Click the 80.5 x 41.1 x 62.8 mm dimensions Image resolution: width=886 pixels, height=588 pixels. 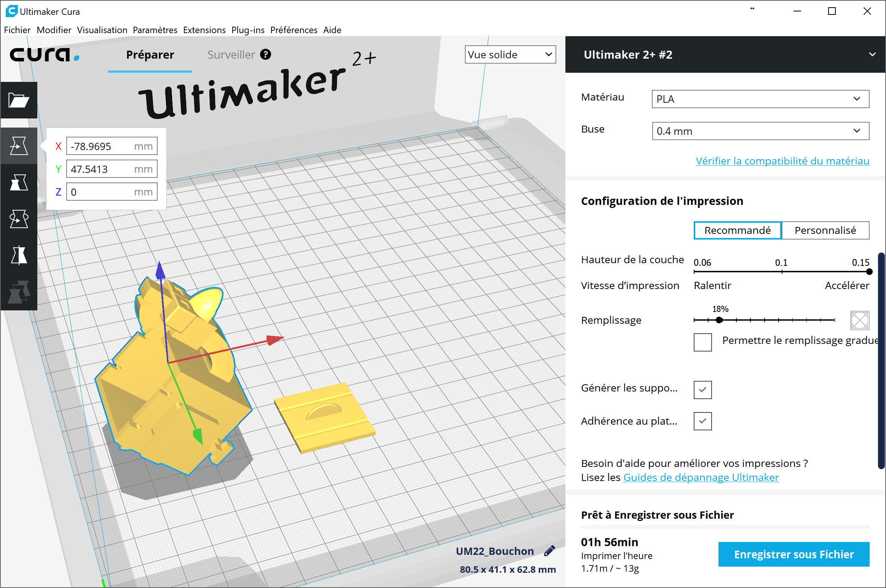tap(508, 569)
